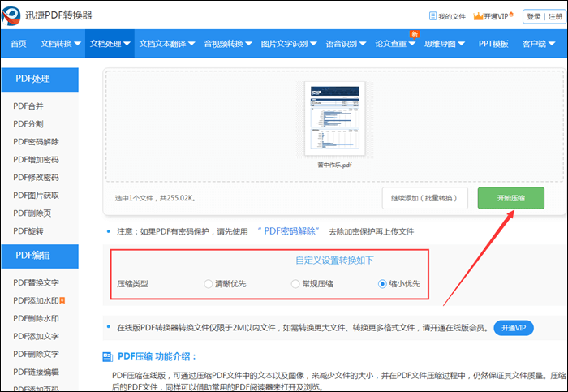
Task: Click the 注册 link
Action: pyautogui.click(x=555, y=16)
